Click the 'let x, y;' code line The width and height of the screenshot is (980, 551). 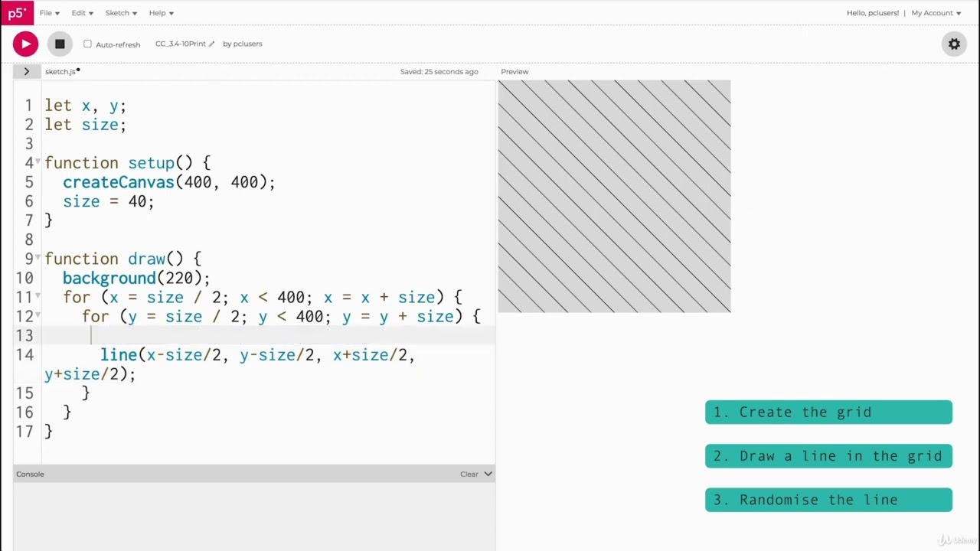click(86, 106)
